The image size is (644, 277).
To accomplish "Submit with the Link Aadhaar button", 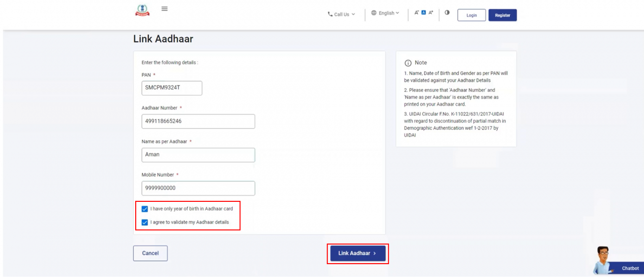I will [x=357, y=253].
